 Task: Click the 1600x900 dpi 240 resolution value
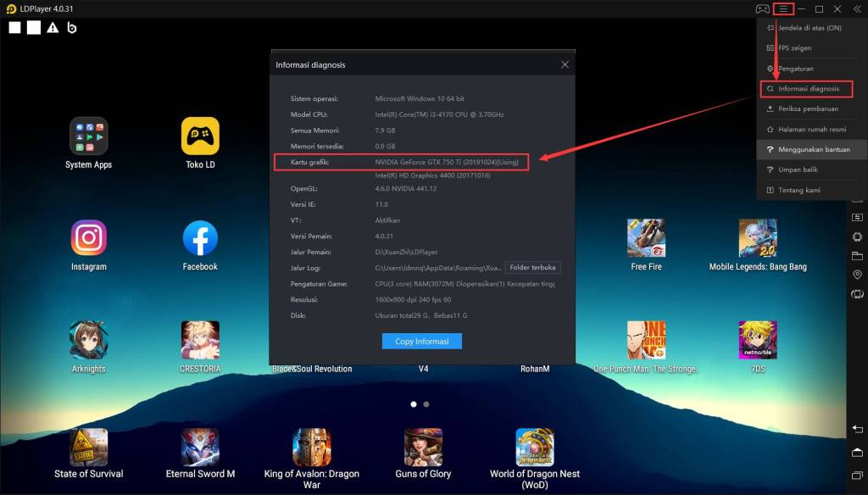tap(413, 299)
